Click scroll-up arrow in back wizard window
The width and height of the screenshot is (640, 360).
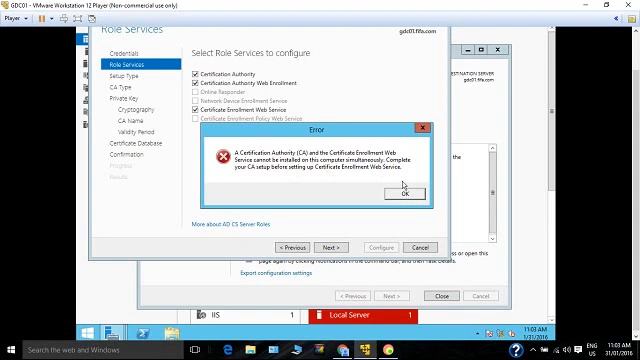click(x=493, y=148)
